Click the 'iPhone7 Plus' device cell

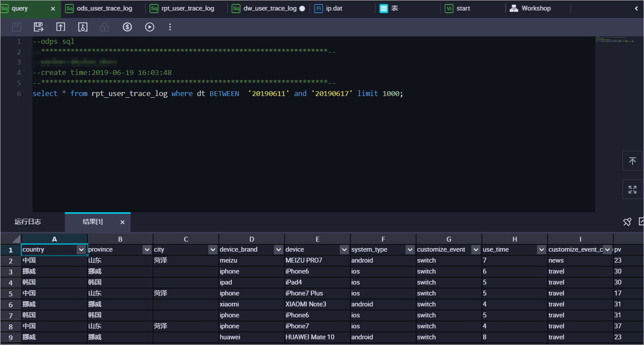click(x=317, y=293)
